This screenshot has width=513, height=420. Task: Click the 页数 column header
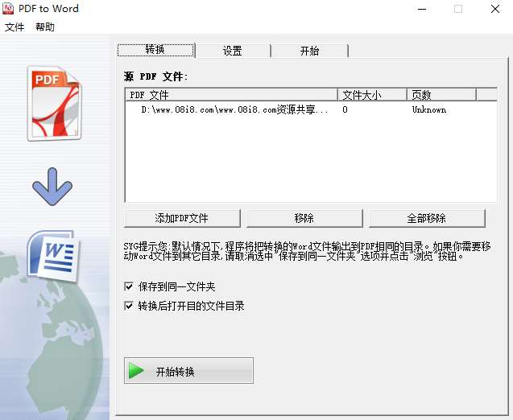441,95
